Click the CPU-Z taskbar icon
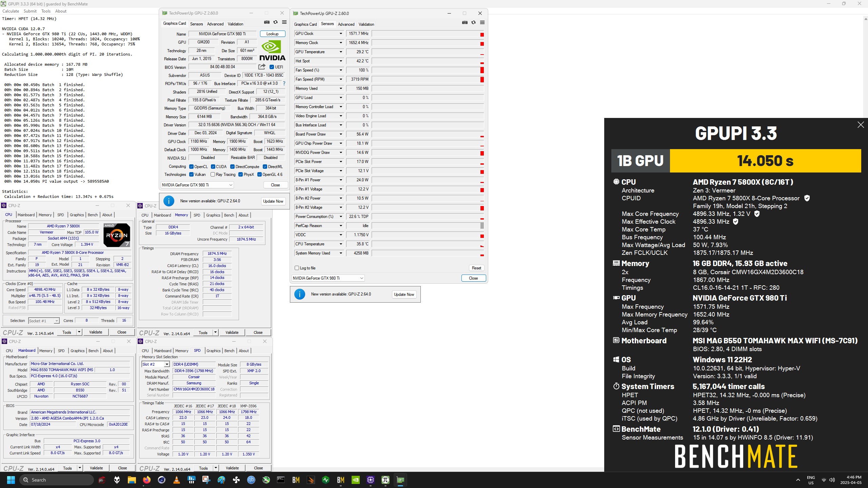 371,480
